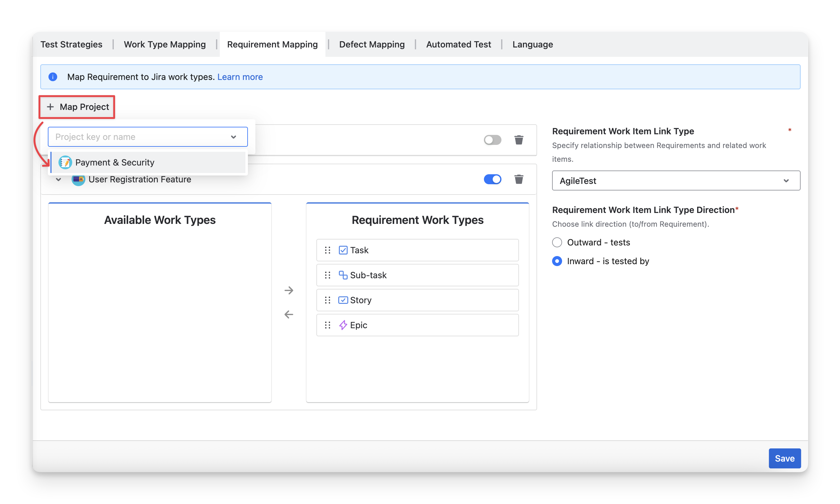Click the Sub-task drag handle
The image size is (840, 504).
click(x=327, y=275)
